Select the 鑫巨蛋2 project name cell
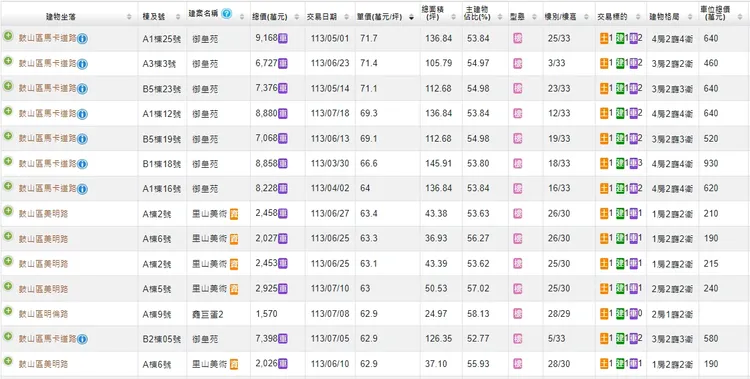 (219, 314)
